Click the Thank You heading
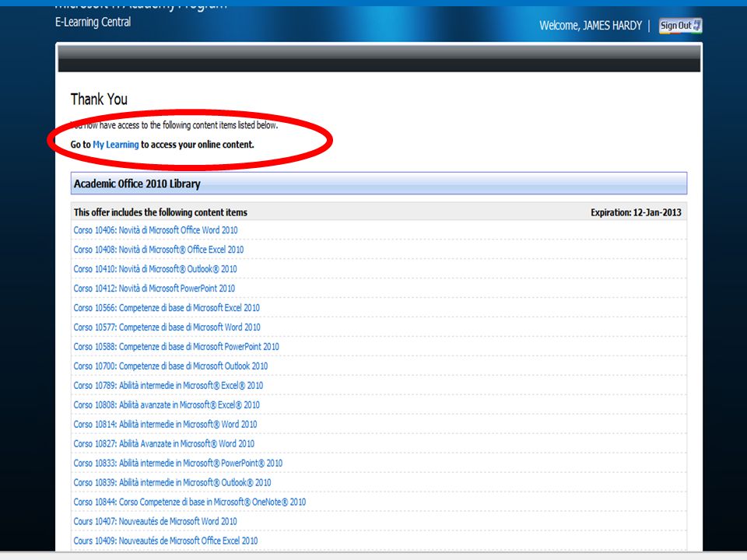 [99, 99]
